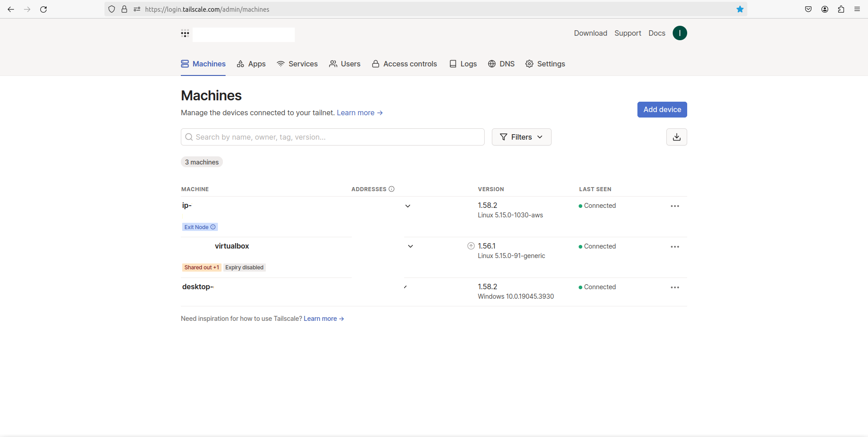Click the browser URL address bar
Image resolution: width=868 pixels, height=437 pixels.
(x=425, y=9)
